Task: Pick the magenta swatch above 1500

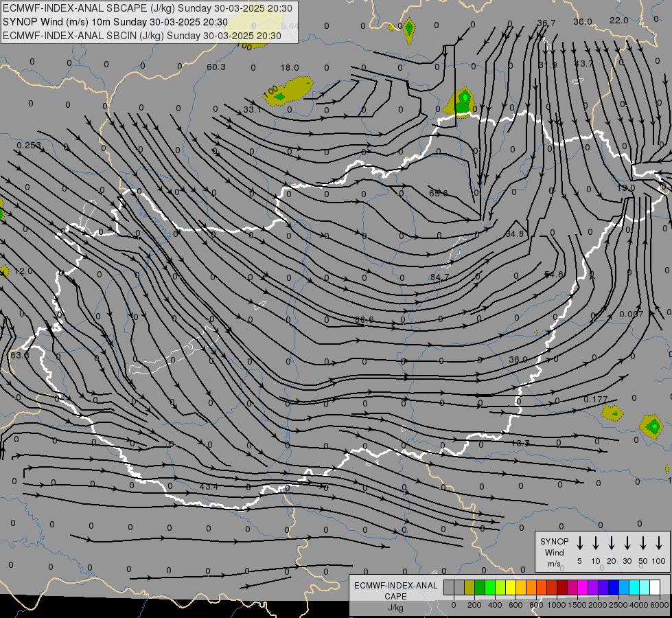Action: coord(583,588)
